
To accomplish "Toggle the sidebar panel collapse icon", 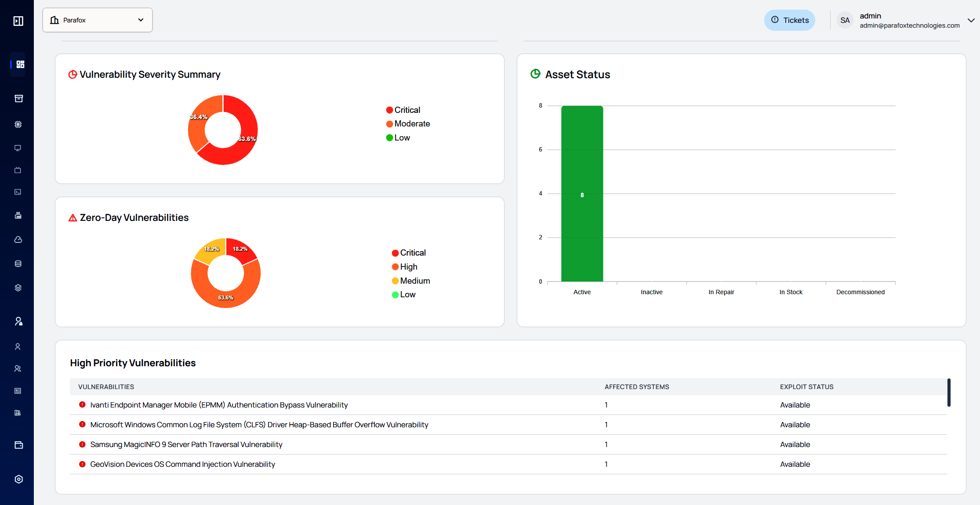I will click(18, 21).
